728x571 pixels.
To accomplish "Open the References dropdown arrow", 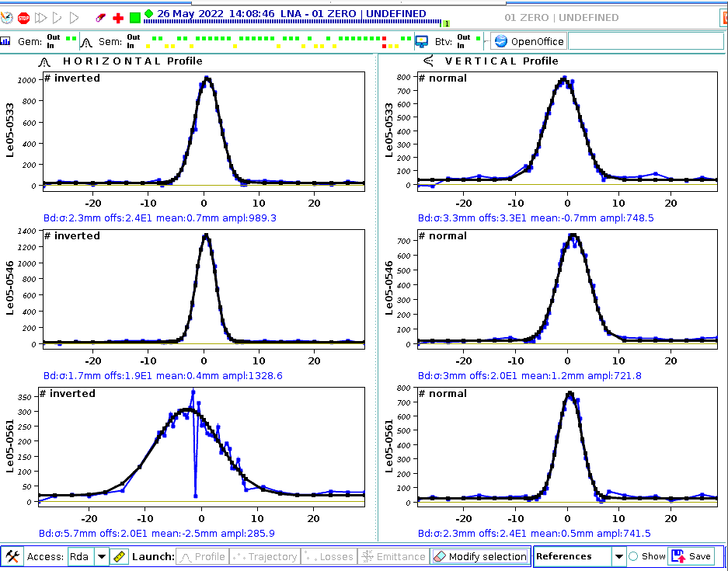I will [x=618, y=556].
